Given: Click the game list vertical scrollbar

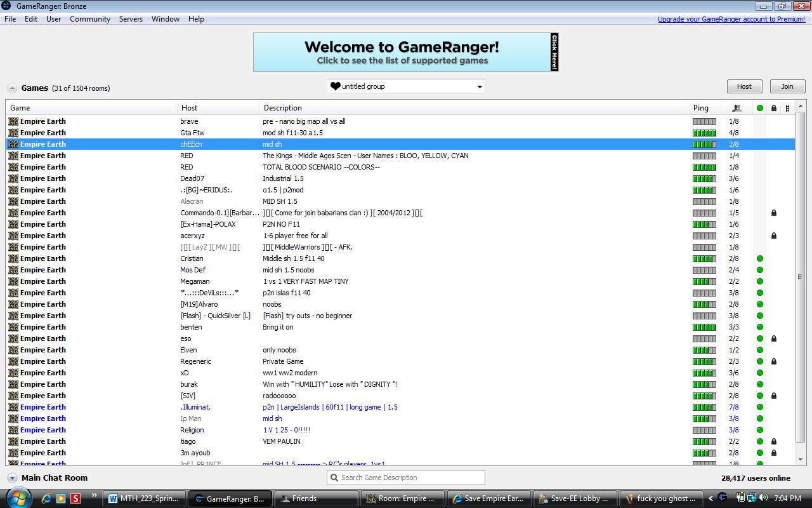Looking at the screenshot, I should click(x=800, y=277).
